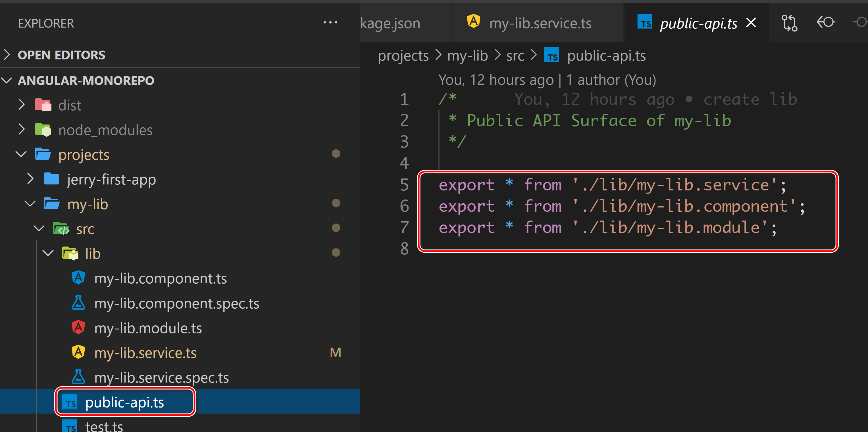Open my-lib.service.ts in the explorer
Image resolution: width=868 pixels, height=432 pixels.
tap(145, 352)
